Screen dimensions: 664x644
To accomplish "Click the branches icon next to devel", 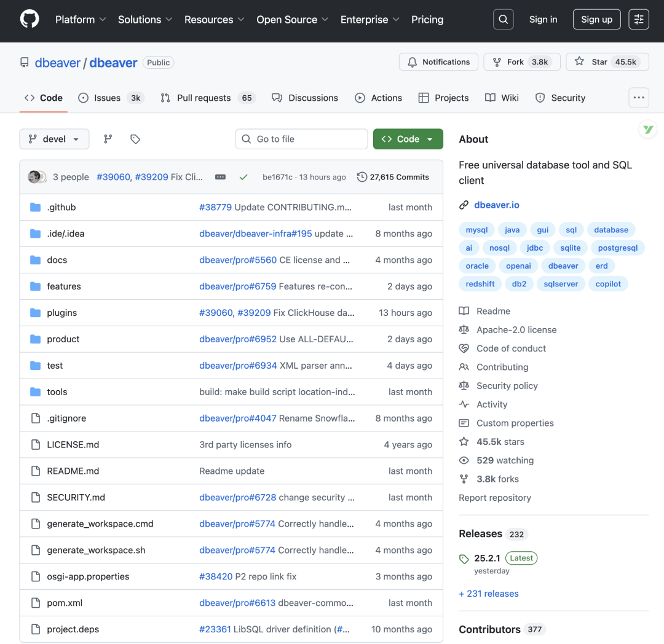I will [108, 139].
